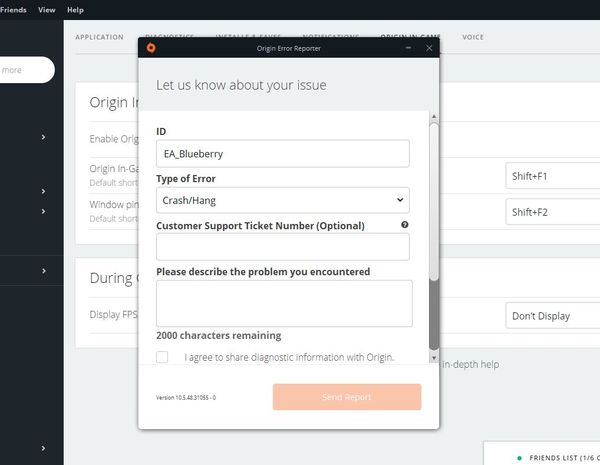Open the Help menu
The width and height of the screenshot is (600, 465).
tap(75, 10)
